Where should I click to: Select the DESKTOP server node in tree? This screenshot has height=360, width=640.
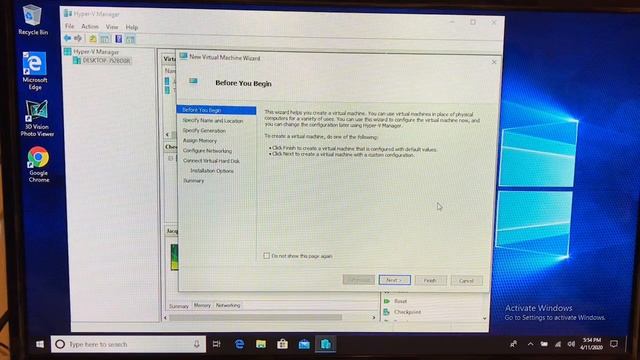[x=106, y=60]
